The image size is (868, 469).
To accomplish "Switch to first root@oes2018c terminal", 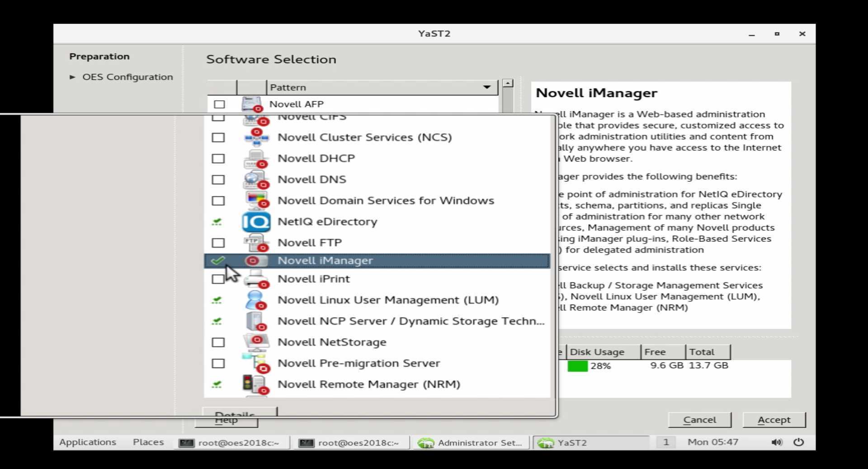I will pyautogui.click(x=232, y=443).
